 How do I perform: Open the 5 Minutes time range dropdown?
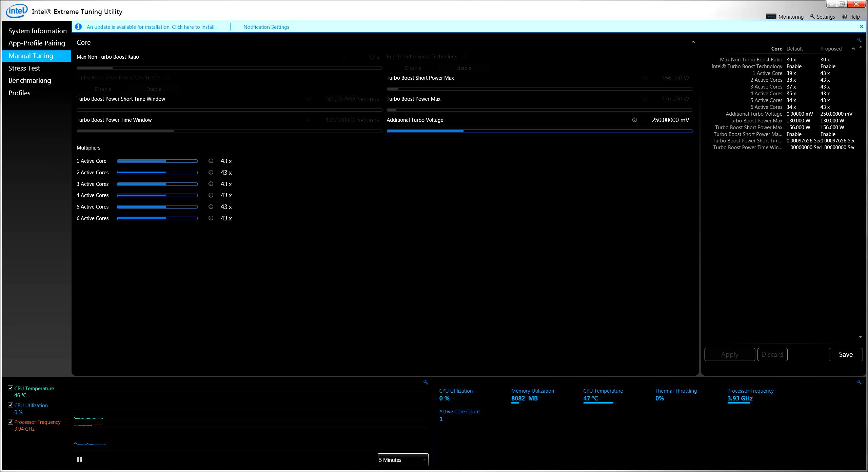pos(403,460)
